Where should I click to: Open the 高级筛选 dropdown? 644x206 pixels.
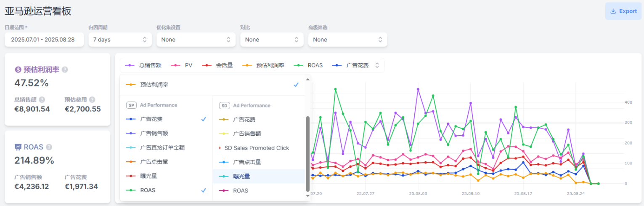(x=347, y=40)
